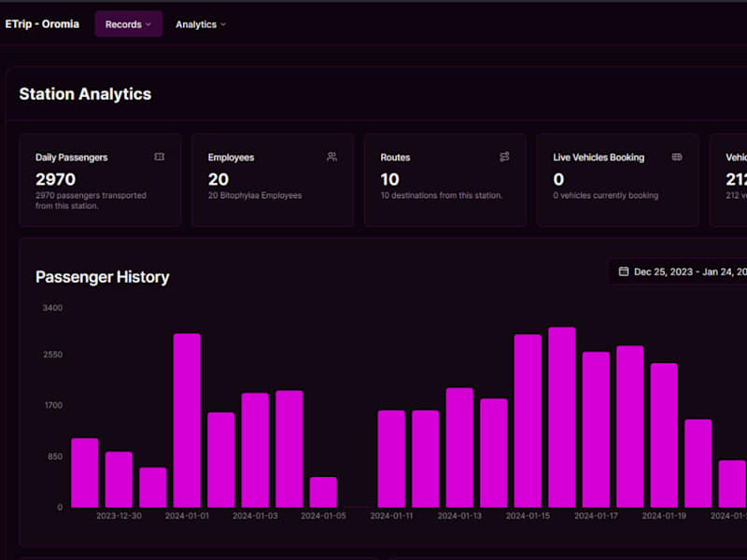Click the 2024-01-01 x-axis date label

[x=187, y=516]
